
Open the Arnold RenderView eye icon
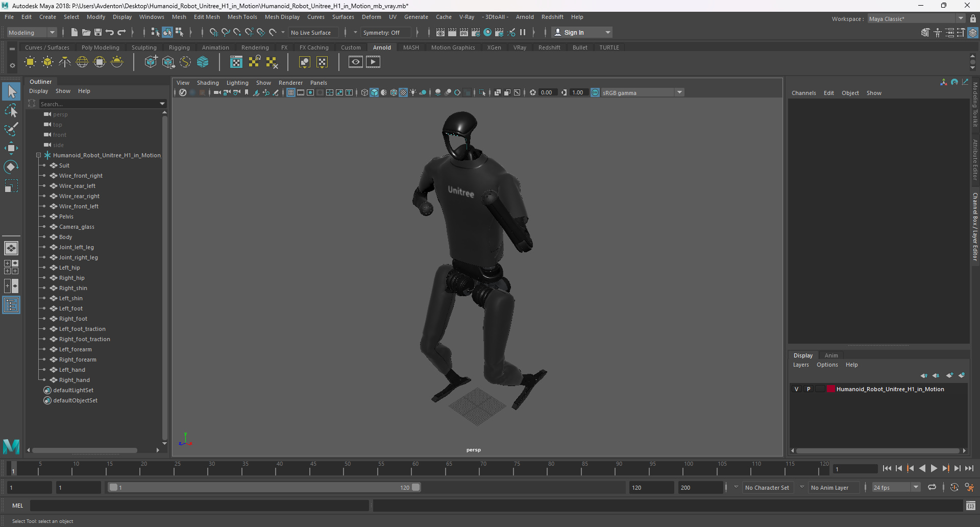coord(356,62)
